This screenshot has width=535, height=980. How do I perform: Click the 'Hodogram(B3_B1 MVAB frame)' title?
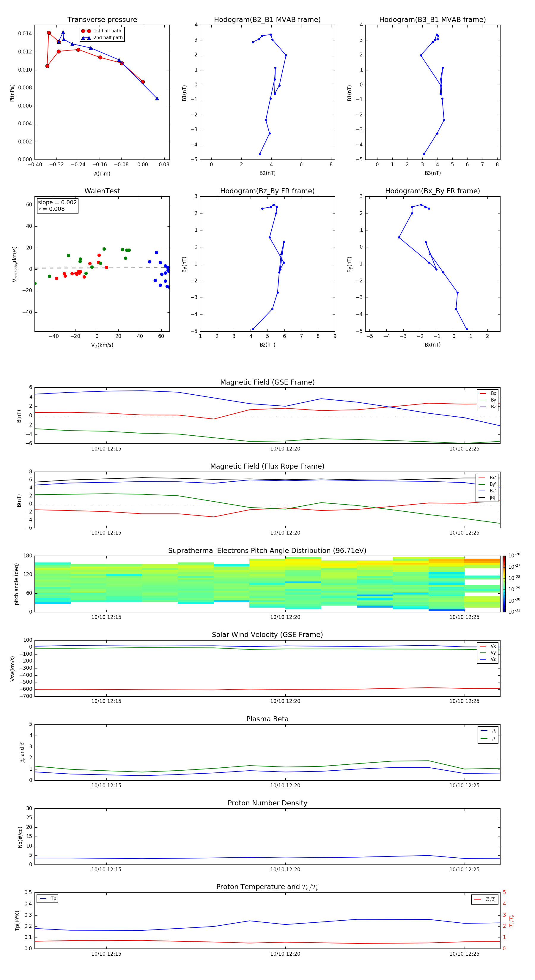(432, 20)
